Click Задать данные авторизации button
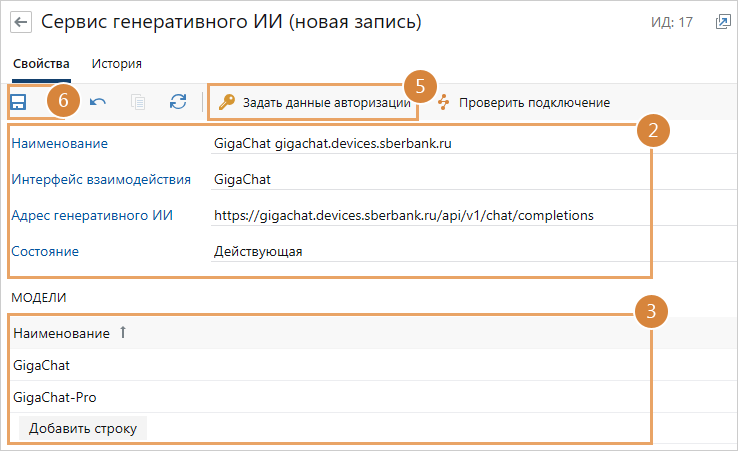 (314, 102)
